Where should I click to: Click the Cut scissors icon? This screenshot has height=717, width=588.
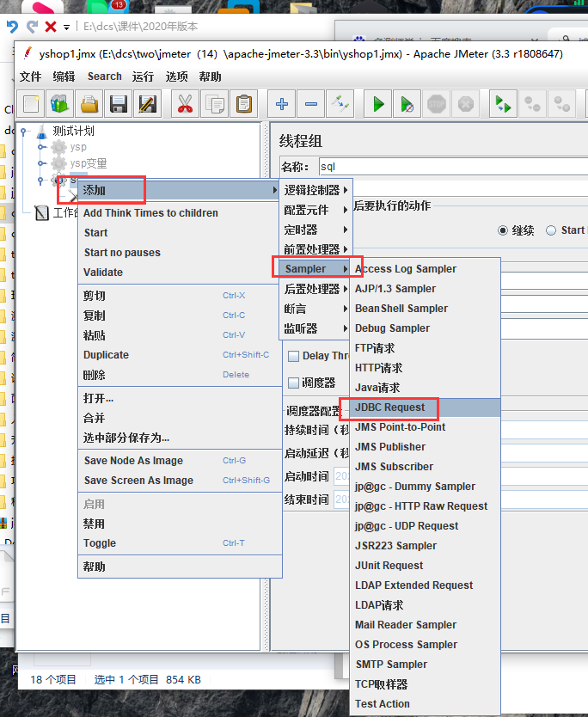click(185, 104)
